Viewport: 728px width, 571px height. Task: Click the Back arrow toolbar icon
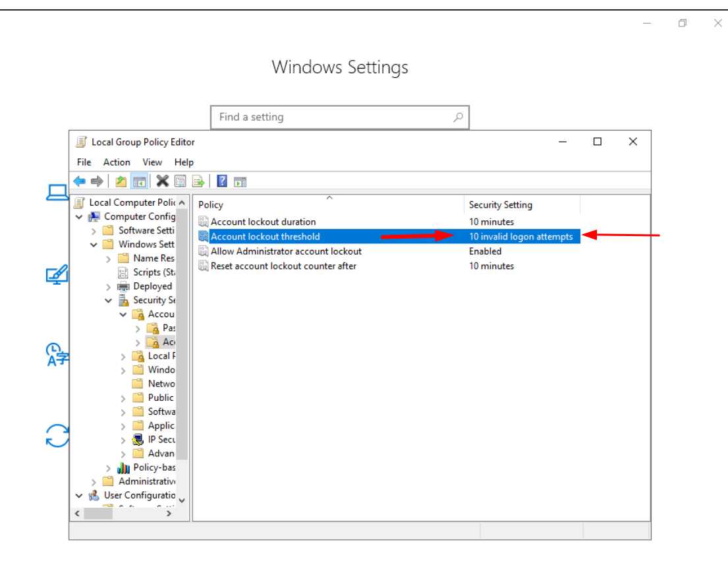(x=79, y=181)
